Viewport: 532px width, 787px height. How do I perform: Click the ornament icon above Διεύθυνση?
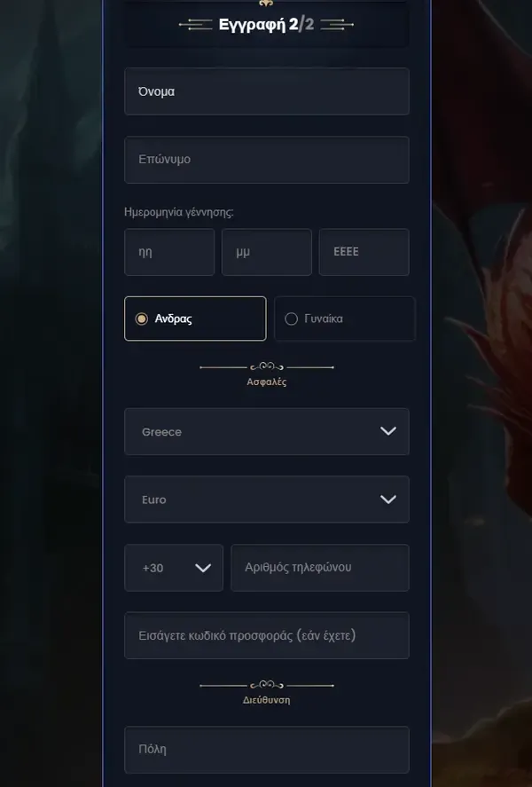click(x=267, y=685)
